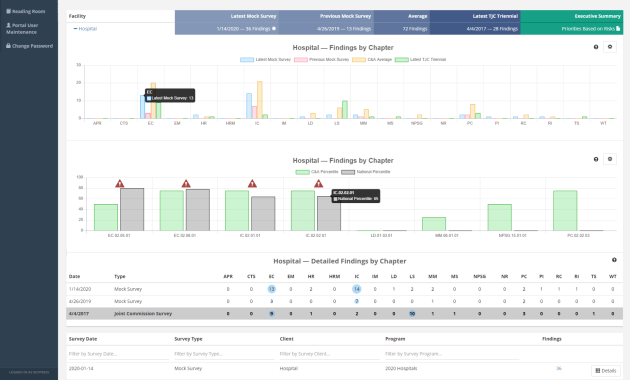Viewport: 630px width, 380px height.
Task: Click the 72 Findings average link
Action: click(x=415, y=29)
